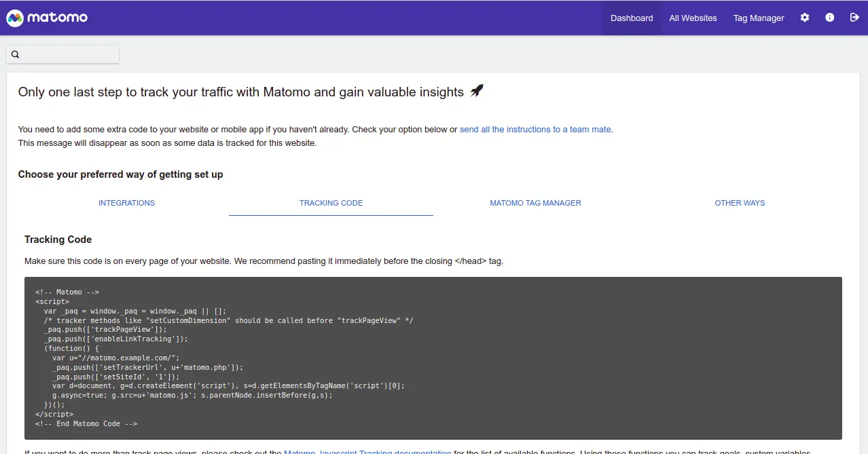Image resolution: width=868 pixels, height=454 pixels.
Task: Switch to Matomo Tag Manager tab
Action: click(x=535, y=203)
